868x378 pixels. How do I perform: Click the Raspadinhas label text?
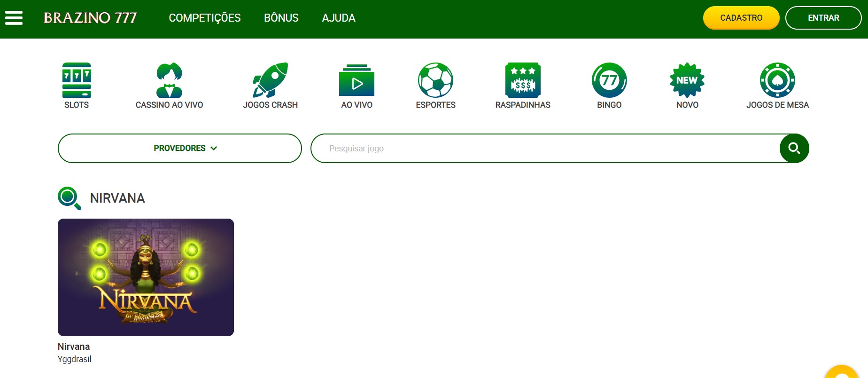(x=523, y=105)
